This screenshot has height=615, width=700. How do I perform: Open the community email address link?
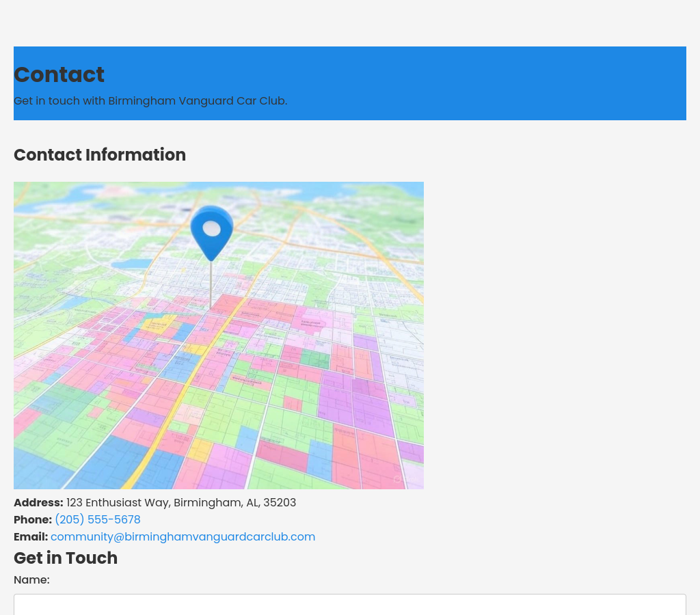(183, 537)
